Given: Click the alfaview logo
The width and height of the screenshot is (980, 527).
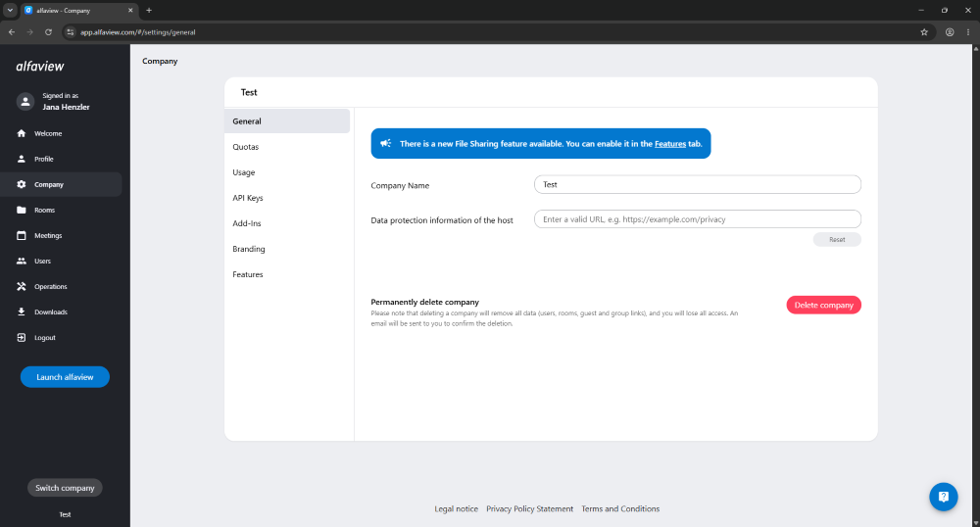Looking at the screenshot, I should (40, 67).
